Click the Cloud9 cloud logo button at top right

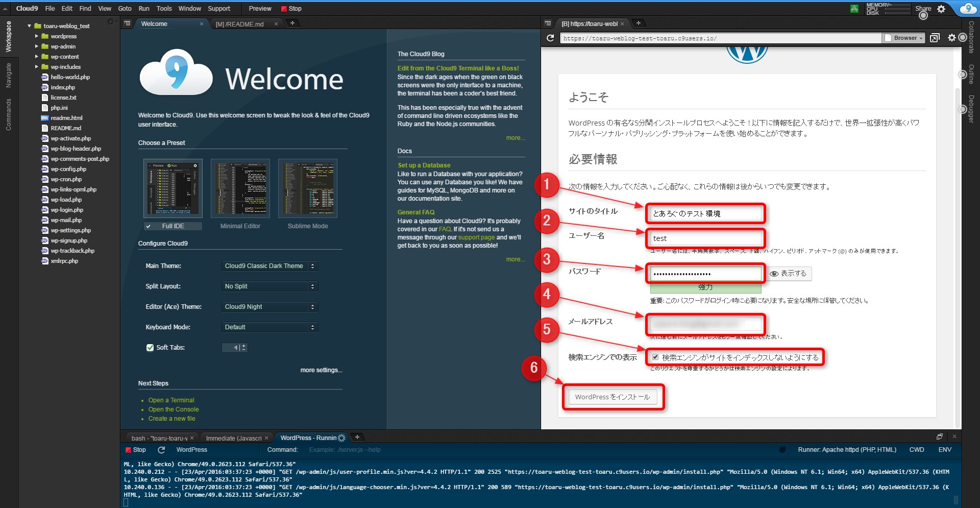[x=968, y=8]
